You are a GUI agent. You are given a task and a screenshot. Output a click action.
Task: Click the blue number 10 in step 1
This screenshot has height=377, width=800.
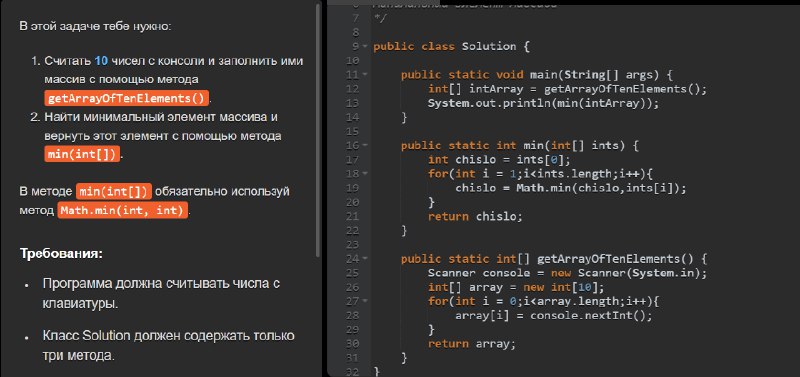[101, 61]
